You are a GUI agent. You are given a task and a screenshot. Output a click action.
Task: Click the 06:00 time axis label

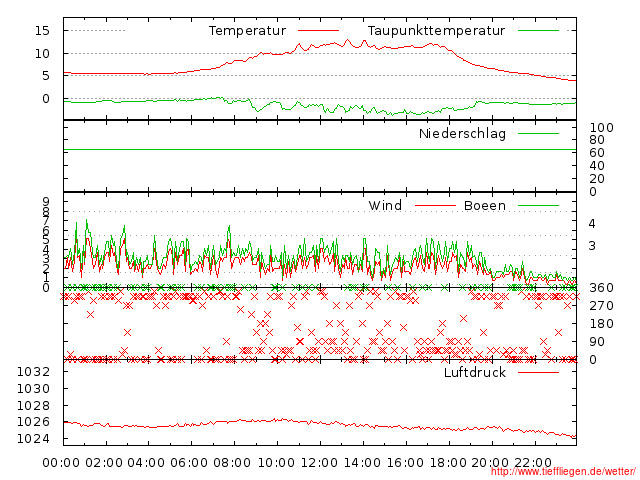pyautogui.click(x=189, y=462)
